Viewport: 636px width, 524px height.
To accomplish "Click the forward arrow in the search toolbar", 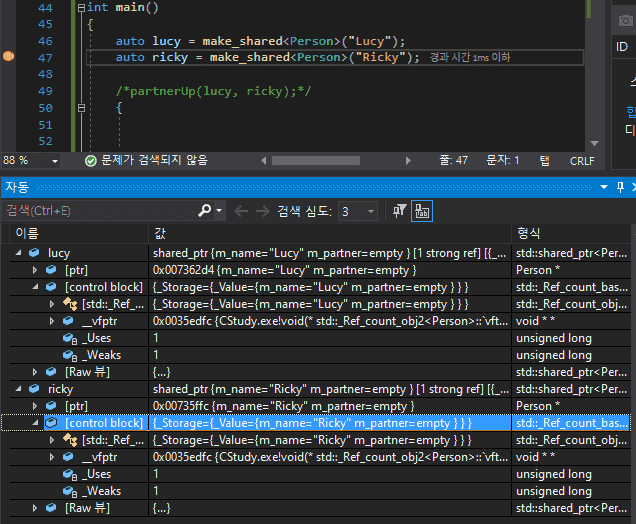I will (x=264, y=211).
